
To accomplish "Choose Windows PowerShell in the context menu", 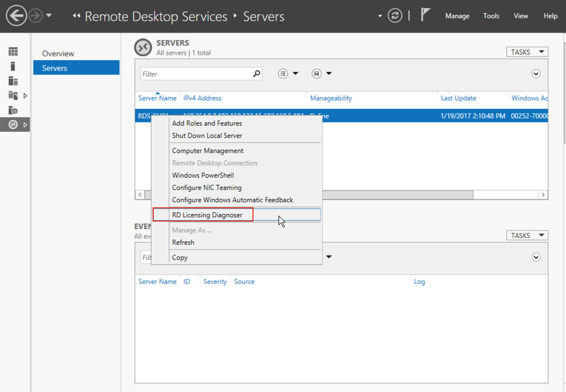I will click(203, 175).
